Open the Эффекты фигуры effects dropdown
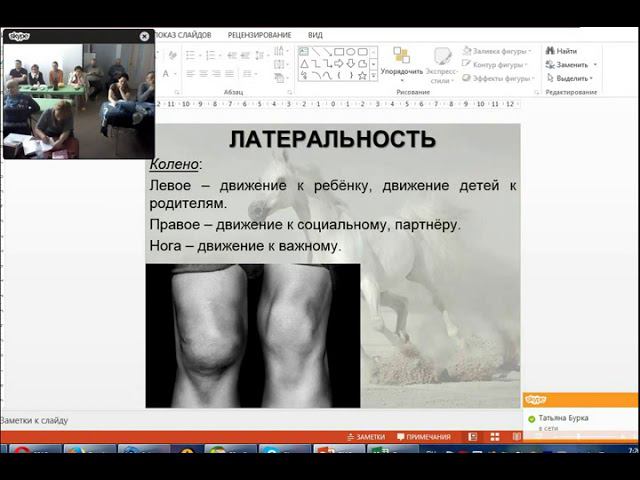Viewport: 640px width, 480px height. click(x=498, y=78)
